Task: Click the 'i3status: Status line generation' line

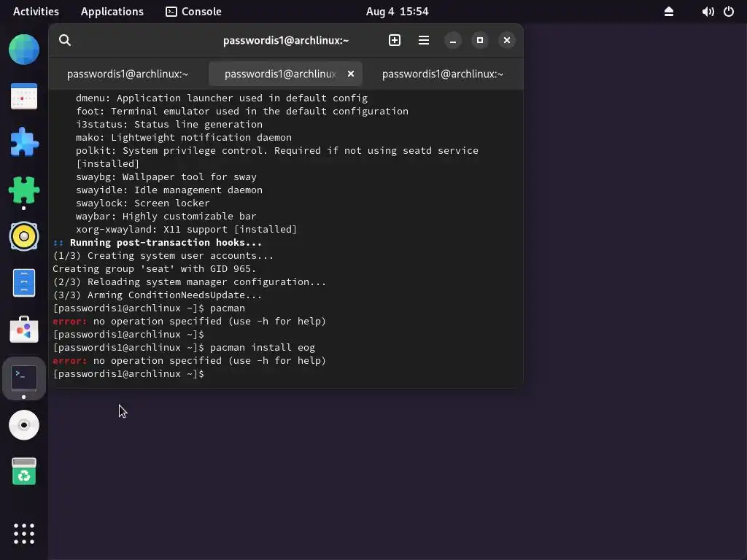Action: pos(169,124)
